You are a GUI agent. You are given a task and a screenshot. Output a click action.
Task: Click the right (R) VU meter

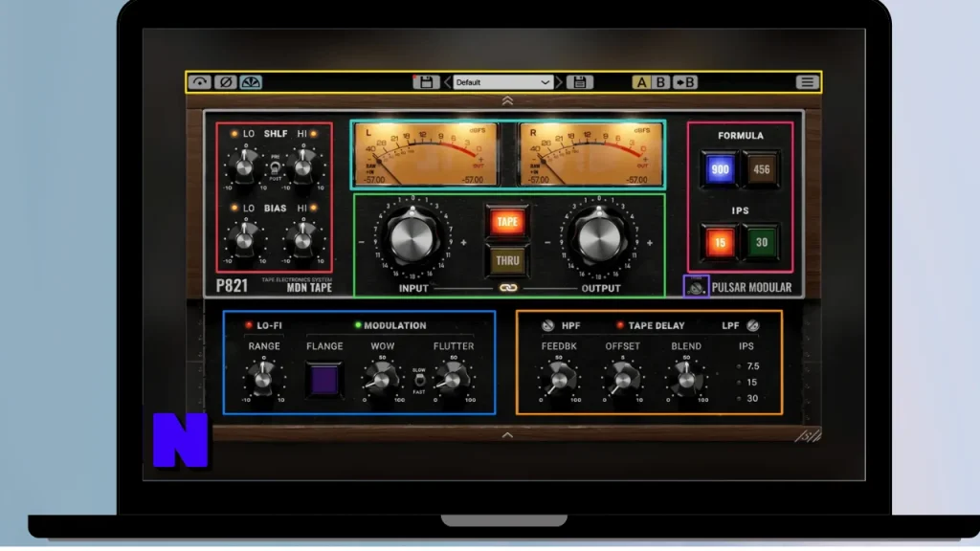590,154
